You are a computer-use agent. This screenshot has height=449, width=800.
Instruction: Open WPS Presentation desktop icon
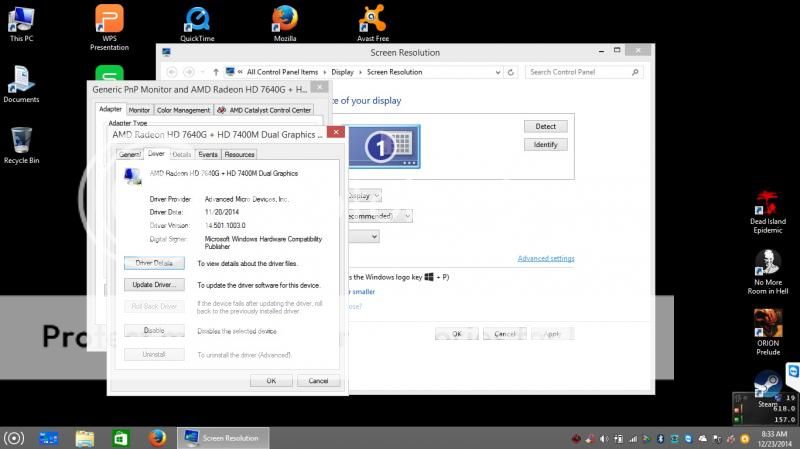[109, 19]
